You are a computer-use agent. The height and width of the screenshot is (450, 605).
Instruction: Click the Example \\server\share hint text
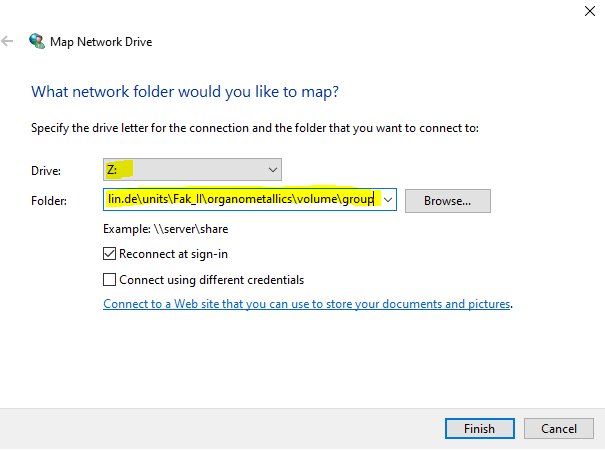166,229
